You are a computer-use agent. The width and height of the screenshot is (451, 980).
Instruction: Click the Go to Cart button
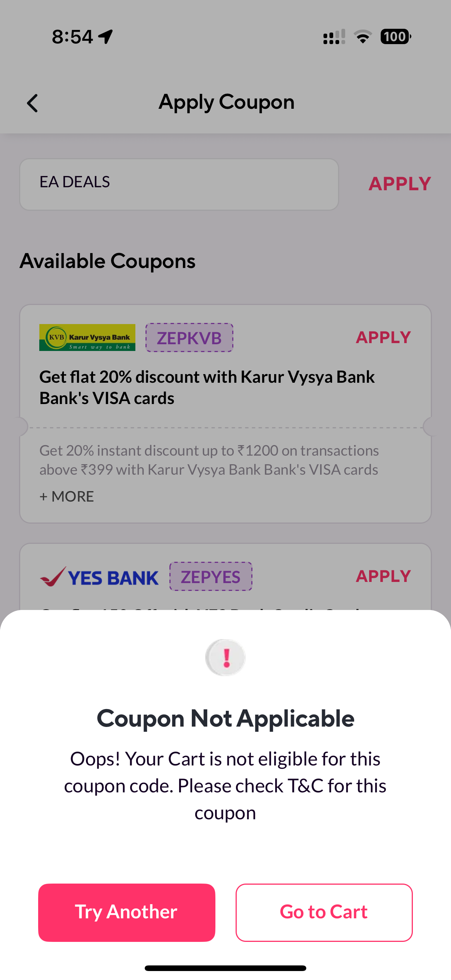[324, 912]
